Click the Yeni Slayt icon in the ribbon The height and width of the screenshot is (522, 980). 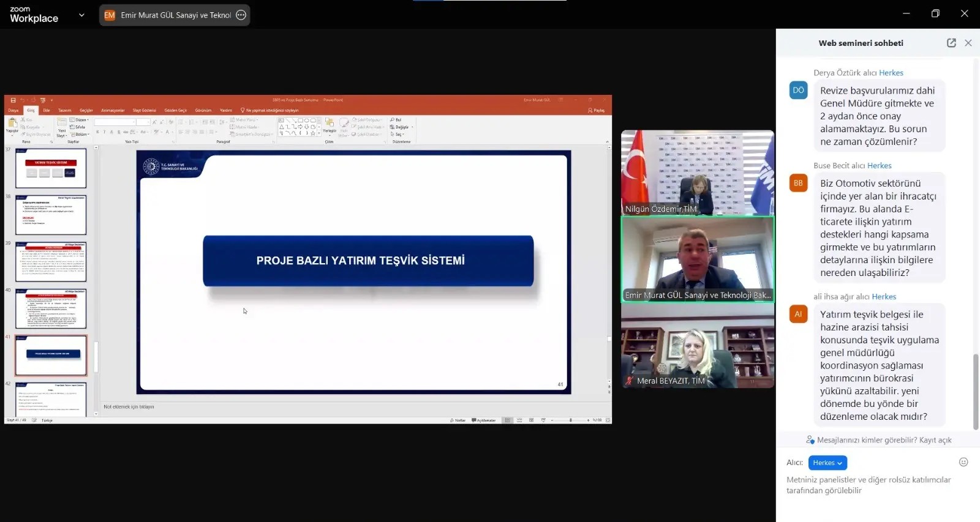click(62, 123)
